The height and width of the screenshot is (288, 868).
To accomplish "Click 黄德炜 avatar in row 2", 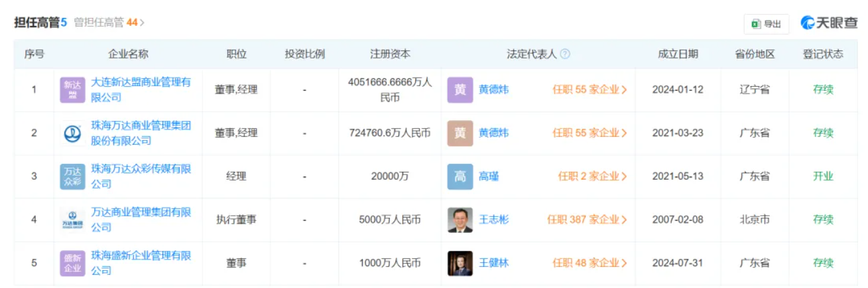I will [460, 133].
